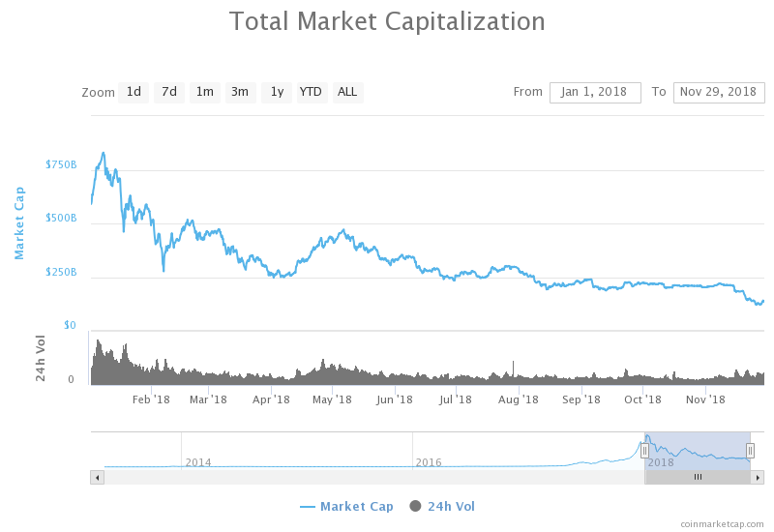Open the coinmarketcap.com credit link
This screenshot has height=532, width=774.
(x=721, y=523)
